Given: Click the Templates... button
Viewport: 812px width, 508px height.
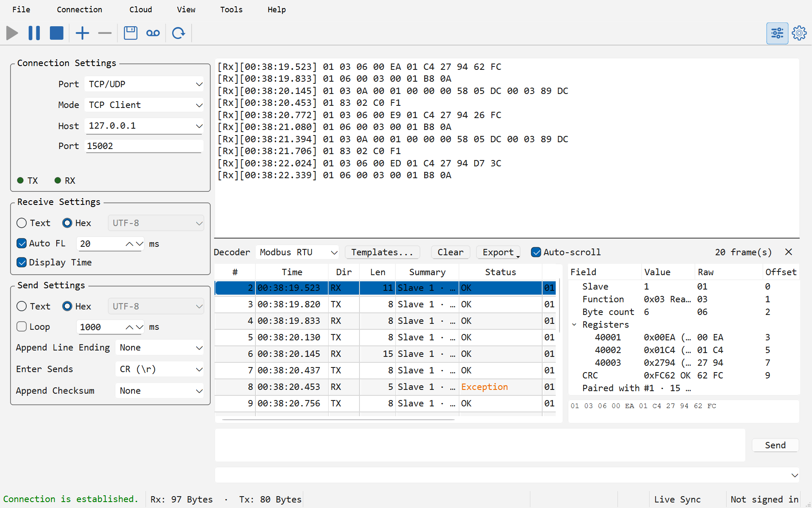Looking at the screenshot, I should click(x=382, y=252).
